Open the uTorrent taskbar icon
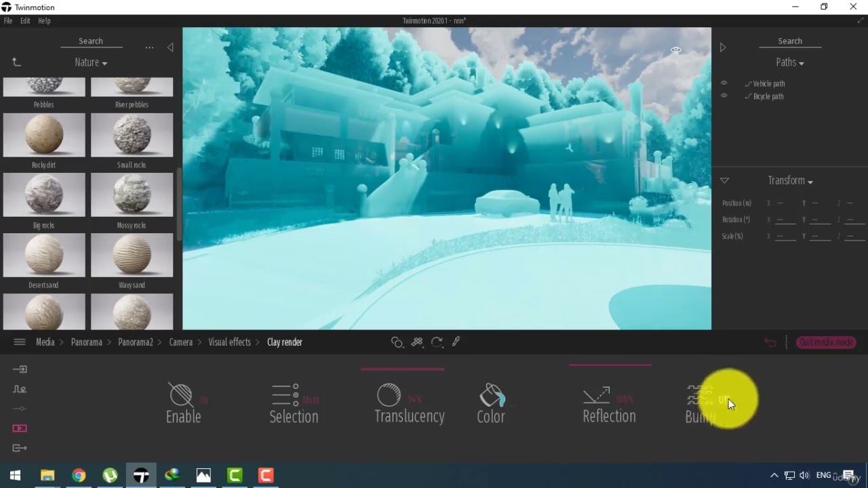This screenshot has height=488, width=868. pyautogui.click(x=110, y=475)
